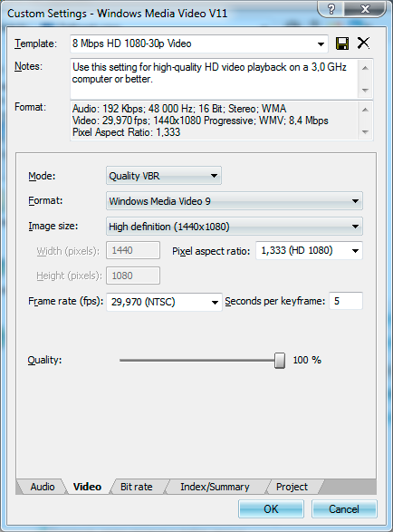Close the Custom Settings dialog window
The height and width of the screenshot is (532, 393).
point(365,9)
